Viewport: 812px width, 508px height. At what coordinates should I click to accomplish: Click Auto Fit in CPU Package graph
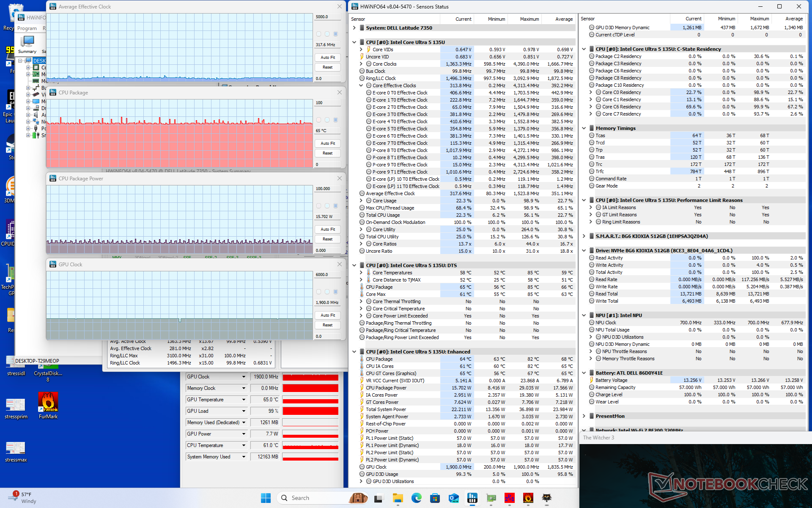pos(327,144)
